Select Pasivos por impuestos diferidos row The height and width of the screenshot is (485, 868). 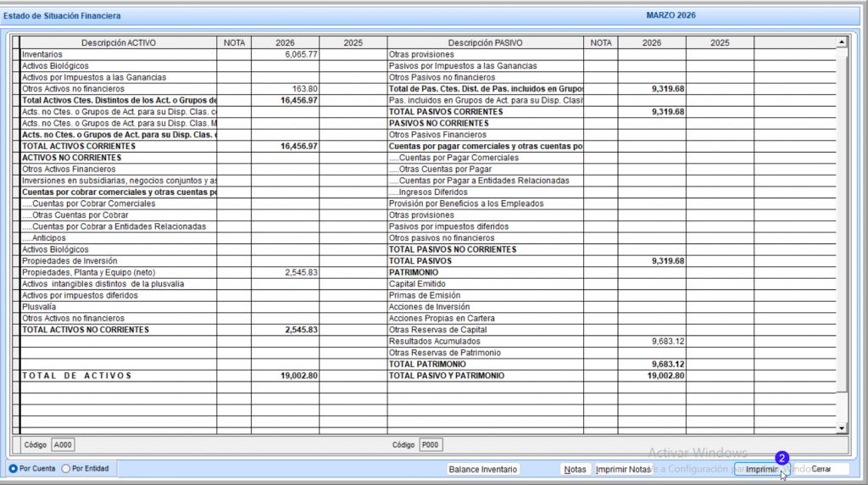pos(486,226)
